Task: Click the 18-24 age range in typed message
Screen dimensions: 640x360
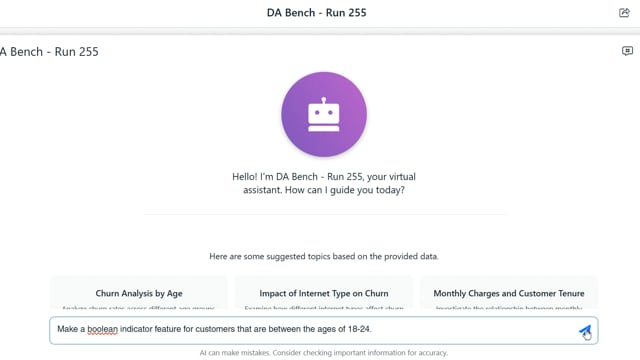Action: [x=359, y=329]
